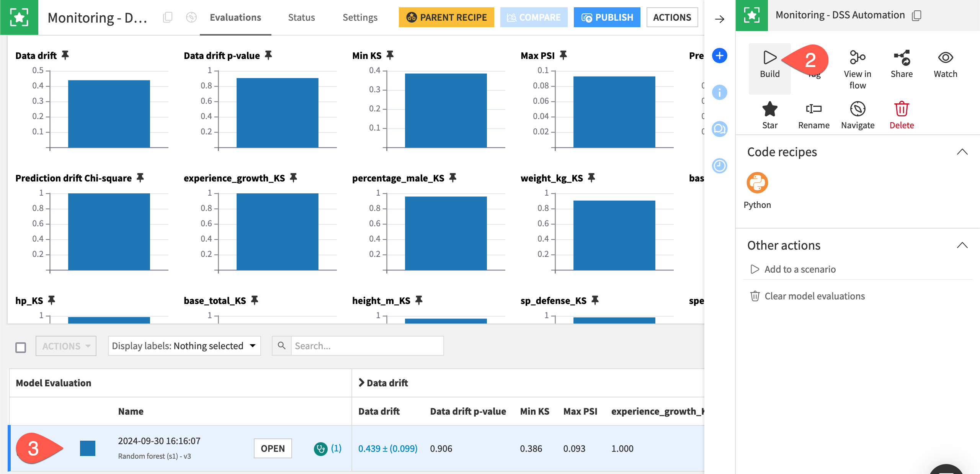Click the (1) diagnostics count link
Image resolution: width=980 pixels, height=474 pixels.
tap(336, 448)
